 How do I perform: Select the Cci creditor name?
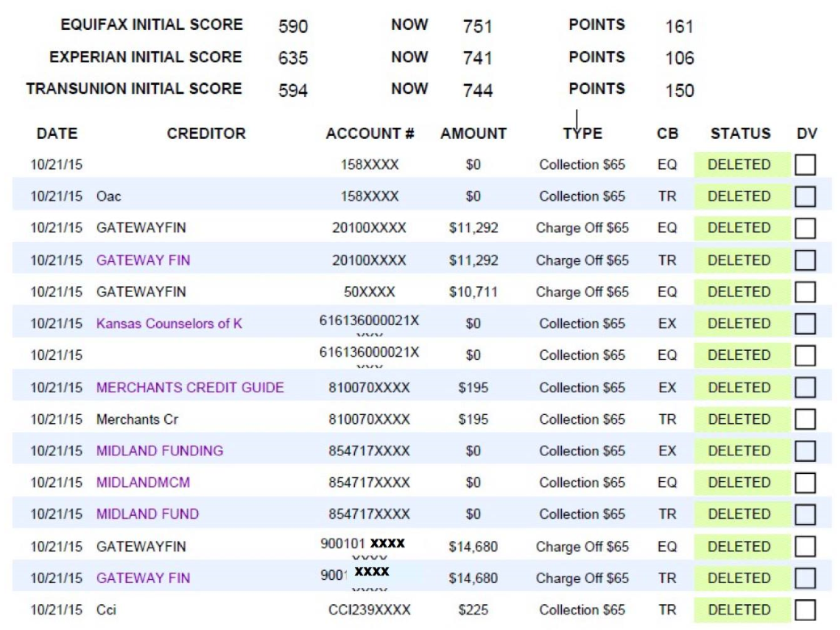[x=106, y=610]
